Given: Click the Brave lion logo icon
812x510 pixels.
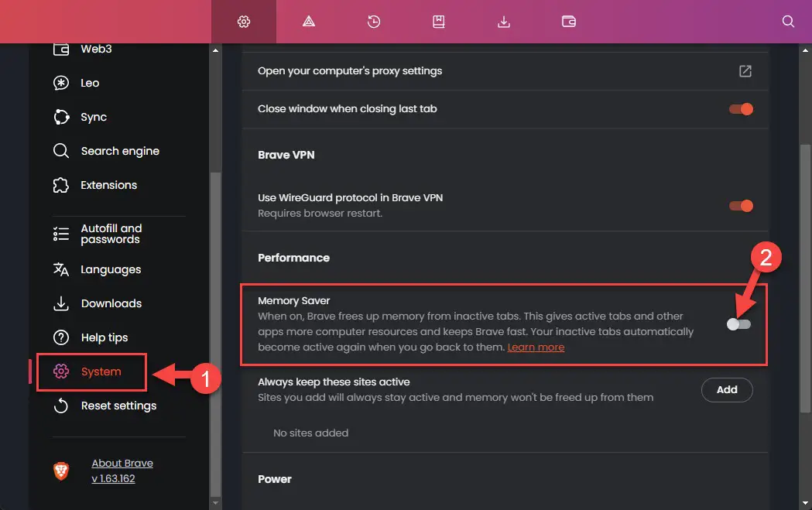Looking at the screenshot, I should [61, 471].
